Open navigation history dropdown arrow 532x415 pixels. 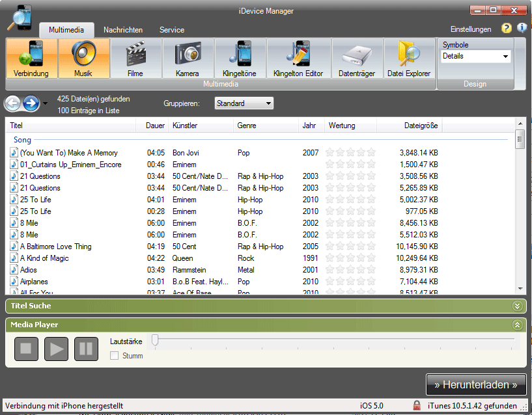[45, 103]
